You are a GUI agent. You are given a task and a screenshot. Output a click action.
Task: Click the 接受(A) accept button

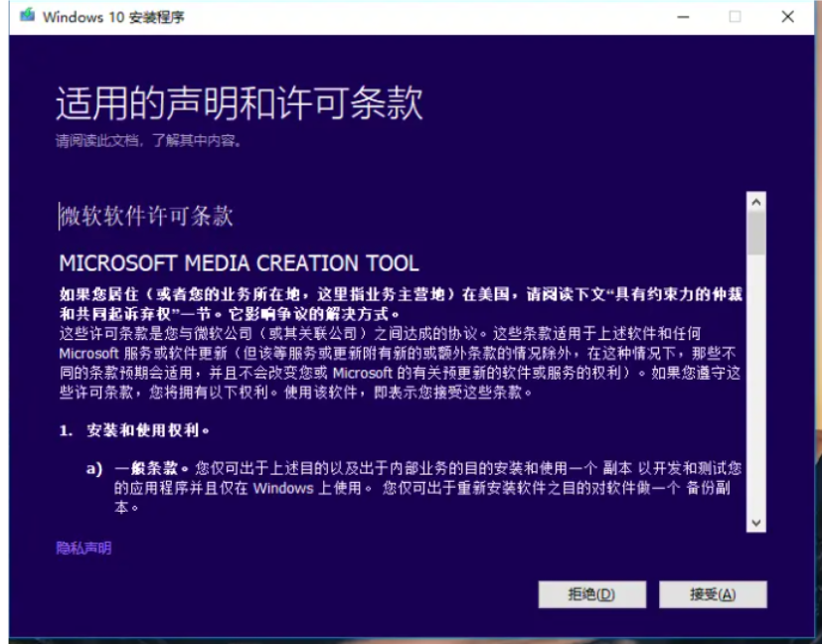point(713,594)
